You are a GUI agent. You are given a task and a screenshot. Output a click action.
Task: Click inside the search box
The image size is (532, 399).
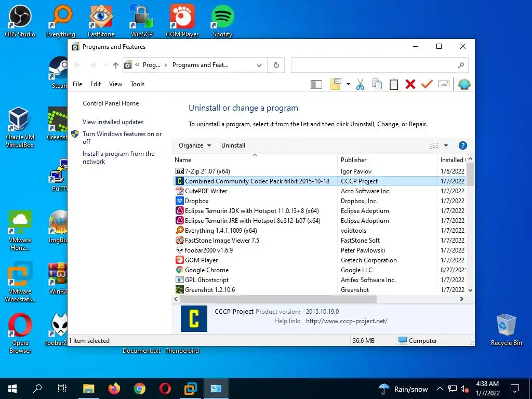(x=379, y=65)
